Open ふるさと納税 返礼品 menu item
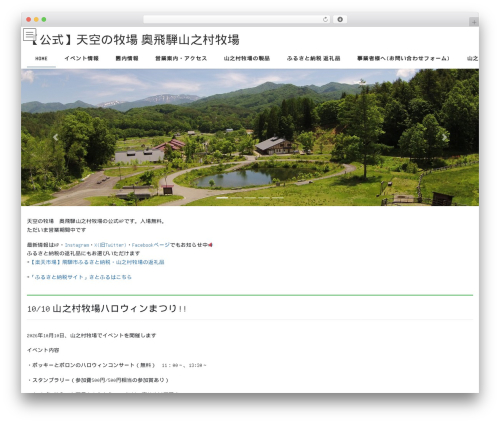 point(313,58)
